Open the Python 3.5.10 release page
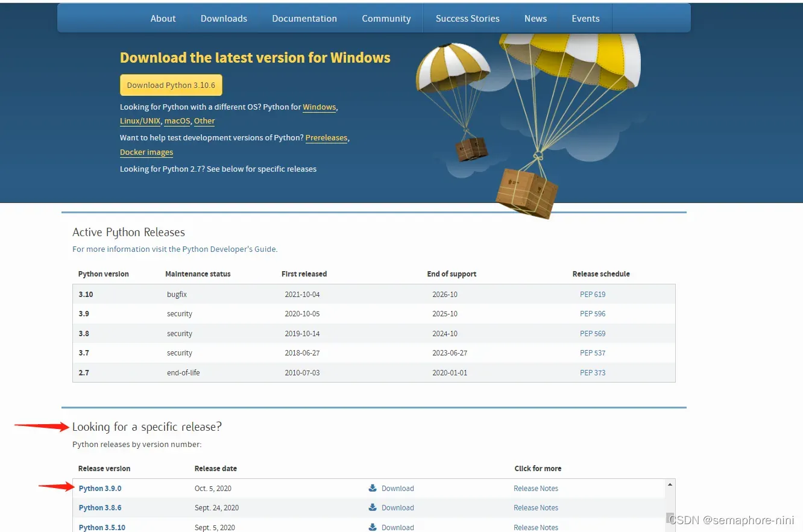Image resolution: width=803 pixels, height=532 pixels. (x=102, y=527)
